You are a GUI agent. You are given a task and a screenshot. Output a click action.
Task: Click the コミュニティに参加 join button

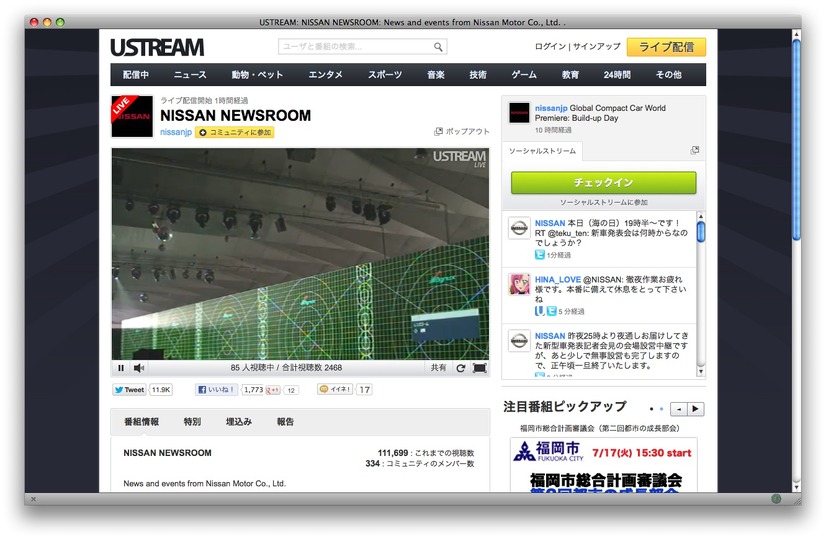[234, 132]
